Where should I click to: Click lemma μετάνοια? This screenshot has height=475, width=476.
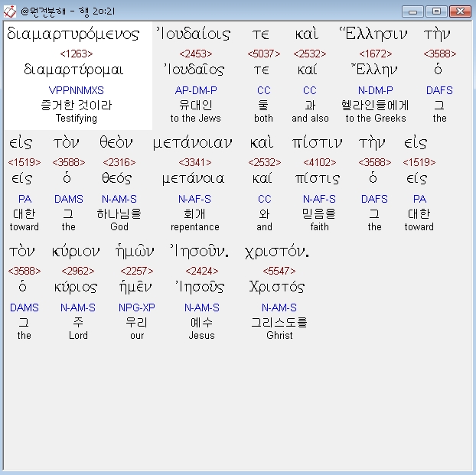pyautogui.click(x=193, y=178)
